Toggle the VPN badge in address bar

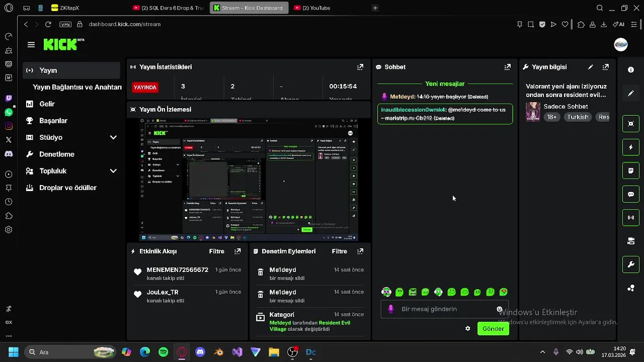pyautogui.click(x=65, y=24)
